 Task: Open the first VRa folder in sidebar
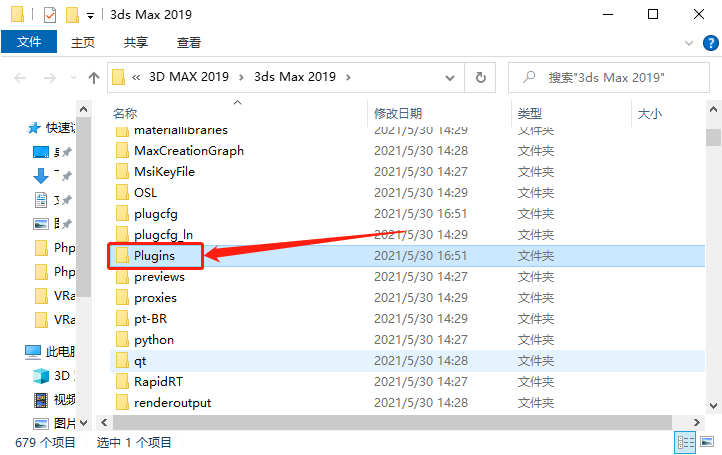55,296
